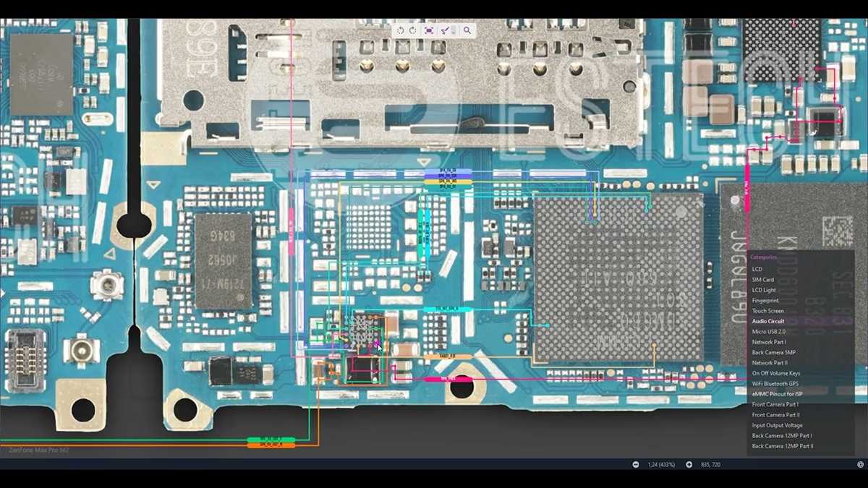Open On Off Volume Keys category
This screenshot has width=868, height=488.
(x=776, y=373)
